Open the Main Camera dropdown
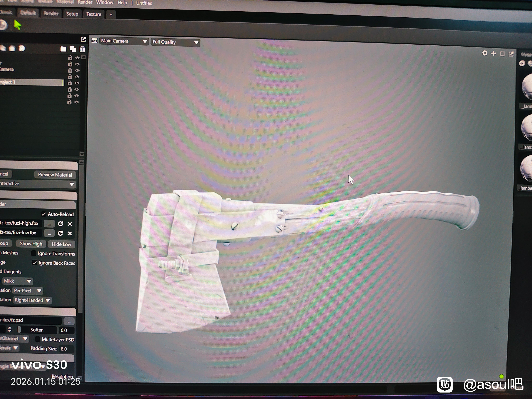The image size is (532, 399). coord(124,41)
